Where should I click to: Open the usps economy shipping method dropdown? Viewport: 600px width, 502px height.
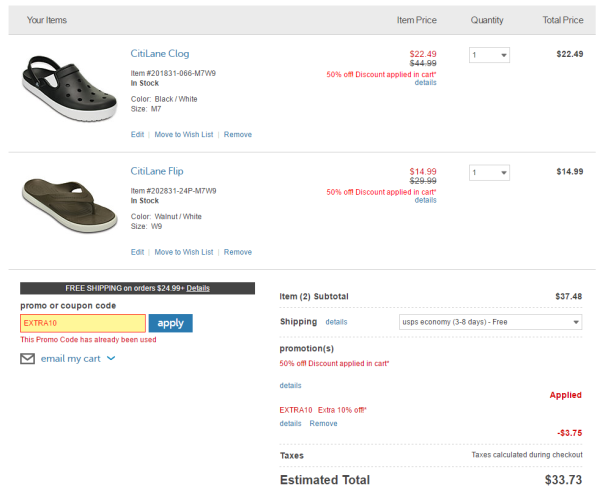point(490,322)
